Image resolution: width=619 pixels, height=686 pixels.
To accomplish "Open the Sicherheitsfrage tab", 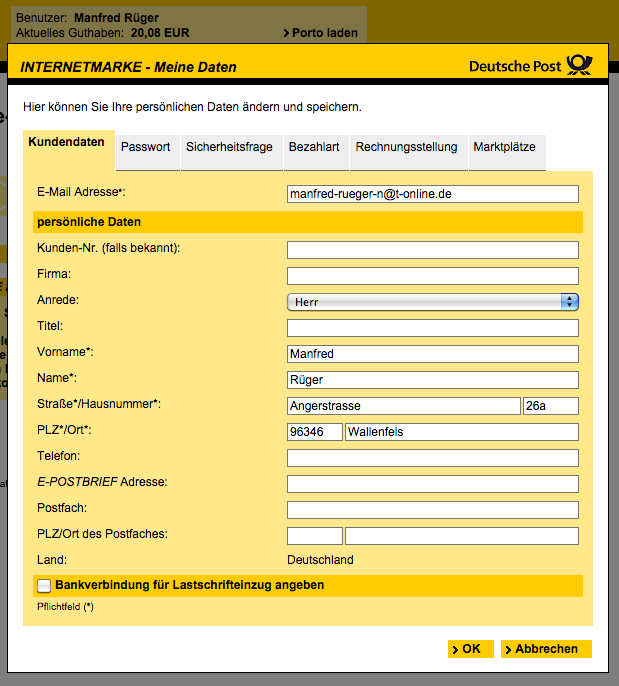I will [229, 147].
